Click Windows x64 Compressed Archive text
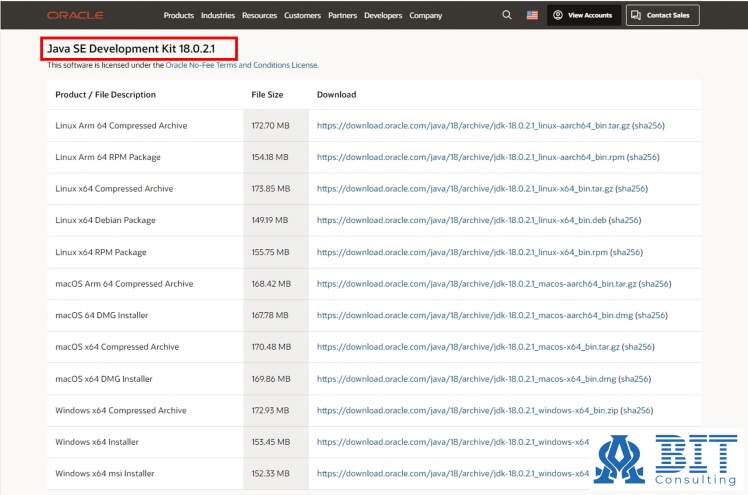Screen dimensions: 748x495 (x=121, y=410)
